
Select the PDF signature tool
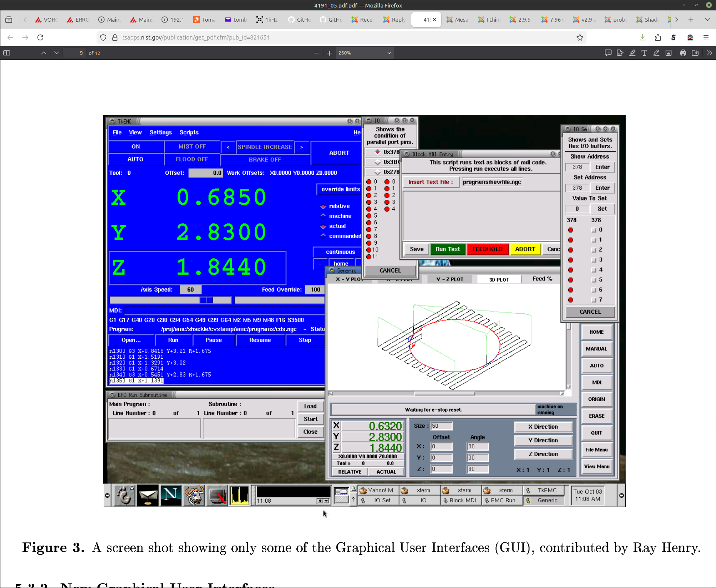[620, 53]
